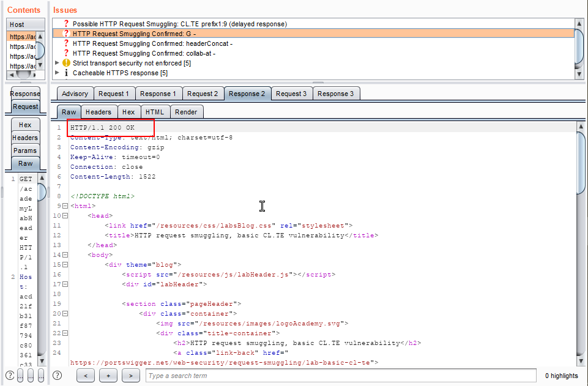Image resolution: width=588 pixels, height=386 pixels.
Task: Switch to the Request 3 tab
Action: [x=291, y=94]
